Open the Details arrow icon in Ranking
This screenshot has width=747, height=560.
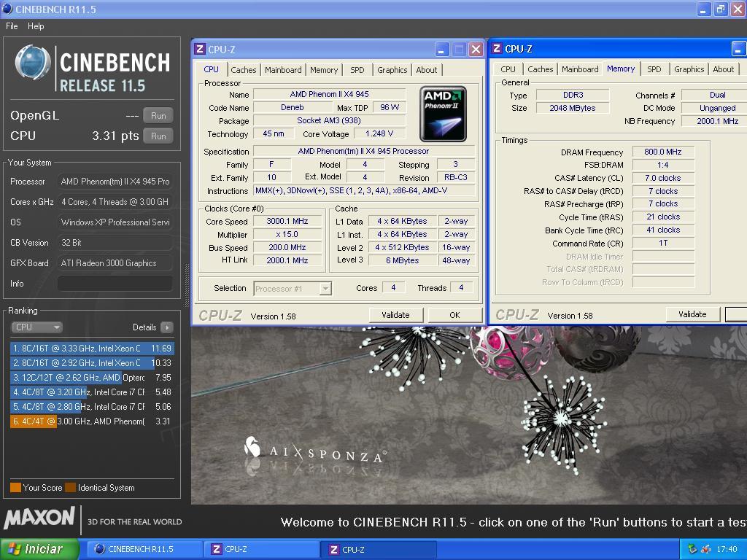click(167, 327)
